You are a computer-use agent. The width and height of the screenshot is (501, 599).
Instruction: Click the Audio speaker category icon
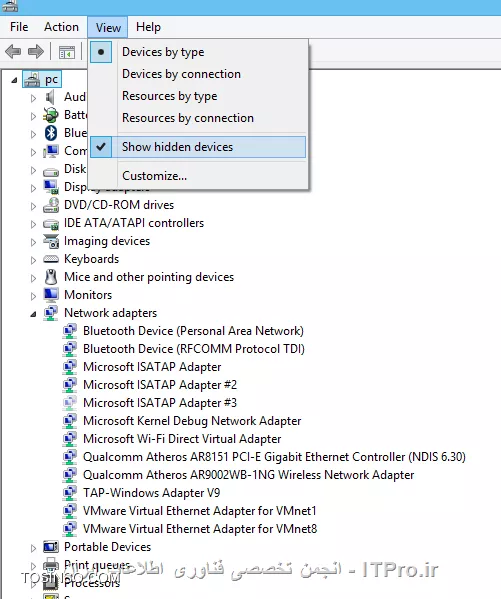(x=50, y=97)
